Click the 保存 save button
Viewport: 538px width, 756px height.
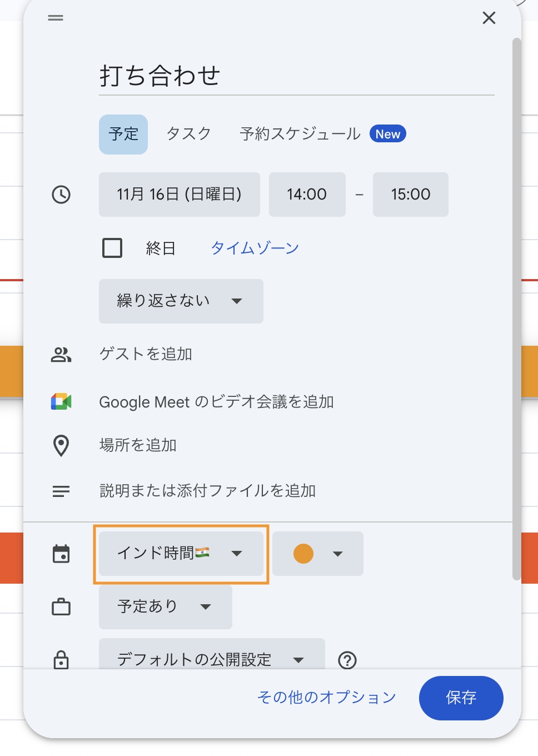click(461, 698)
